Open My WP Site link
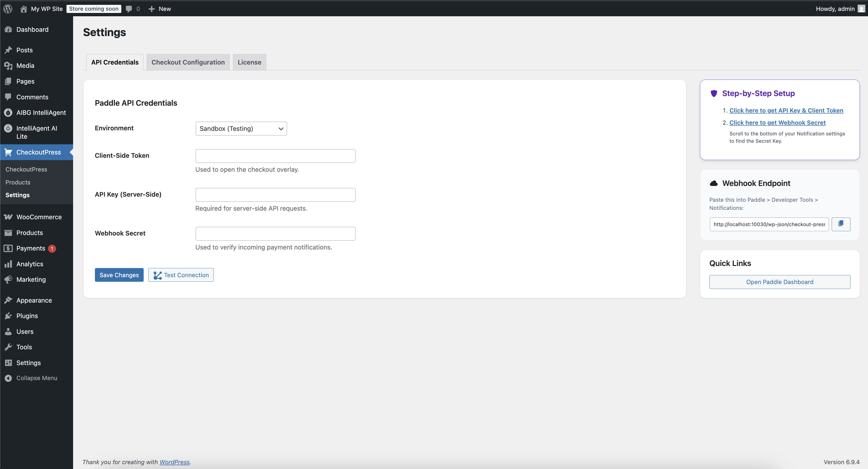The width and height of the screenshot is (868, 469). click(47, 9)
